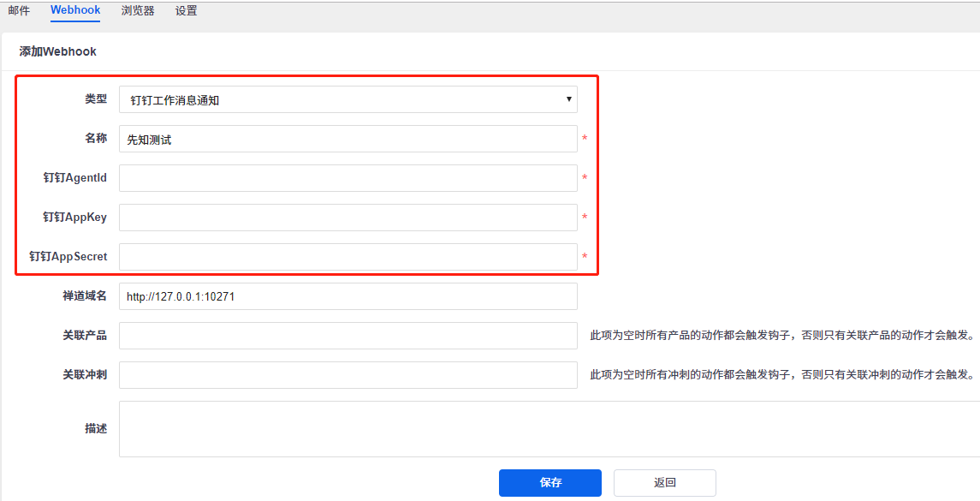Switch to the 浏览器 tab
The width and height of the screenshot is (980, 501).
pyautogui.click(x=138, y=10)
